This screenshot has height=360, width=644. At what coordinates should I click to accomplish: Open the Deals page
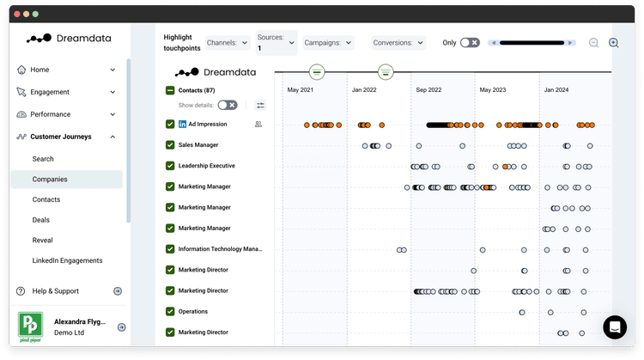point(40,220)
